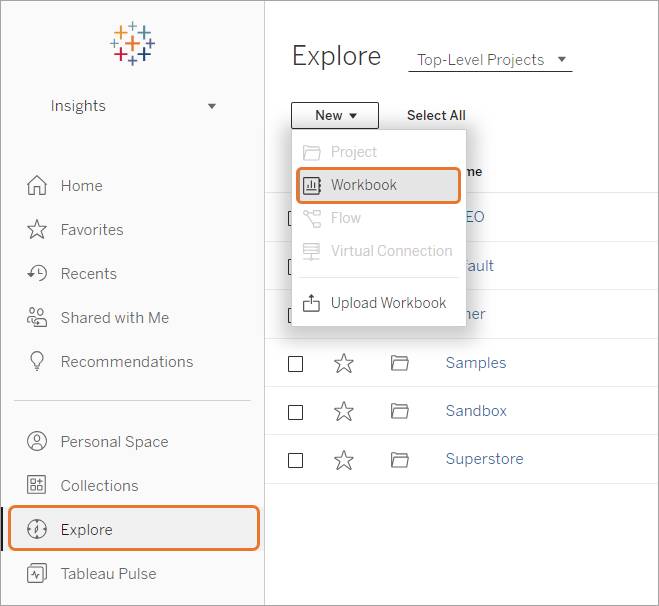Favorite the Sandbox project star
The width and height of the screenshot is (659, 606).
click(344, 411)
